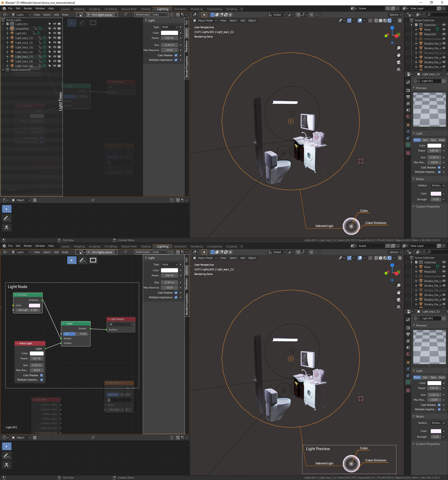Pause render preview button in upper viewport header
Viewport: 448px width, 480px height.
pyautogui.click(x=400, y=21)
